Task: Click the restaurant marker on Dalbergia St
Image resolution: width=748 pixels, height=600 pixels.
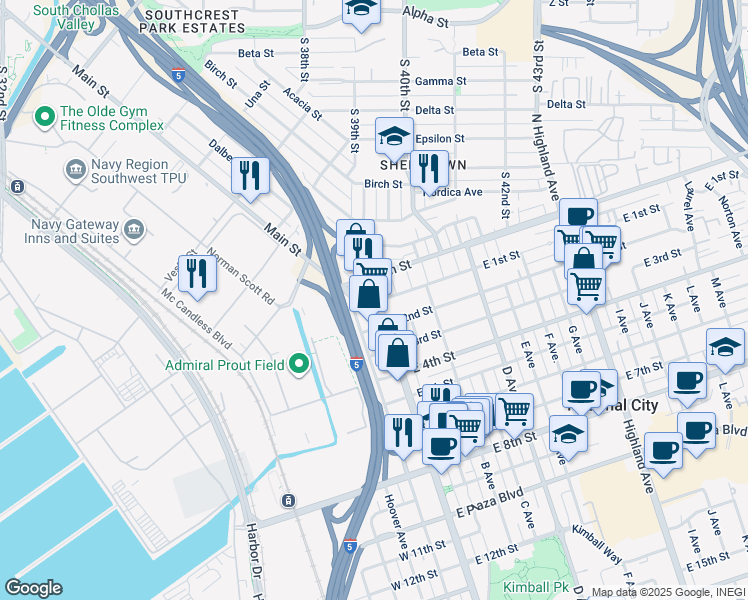Action: tap(250, 178)
